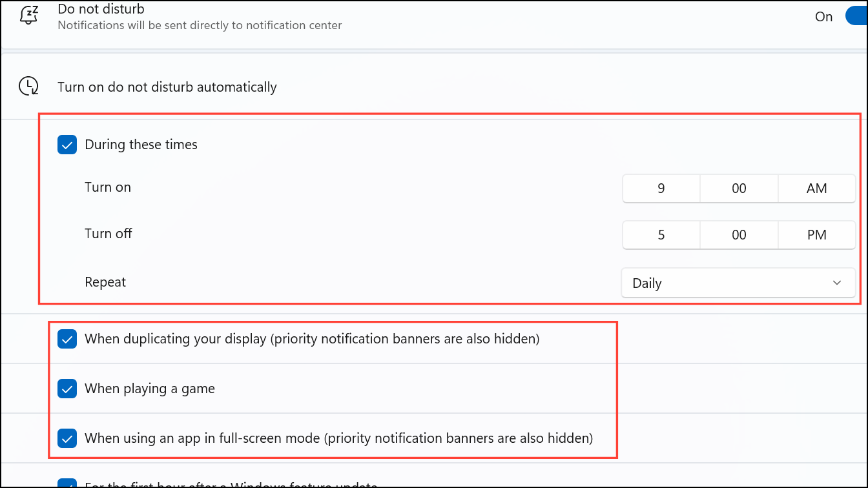
Task: Click the chevron on the Repeat dropdown
Action: coord(837,283)
